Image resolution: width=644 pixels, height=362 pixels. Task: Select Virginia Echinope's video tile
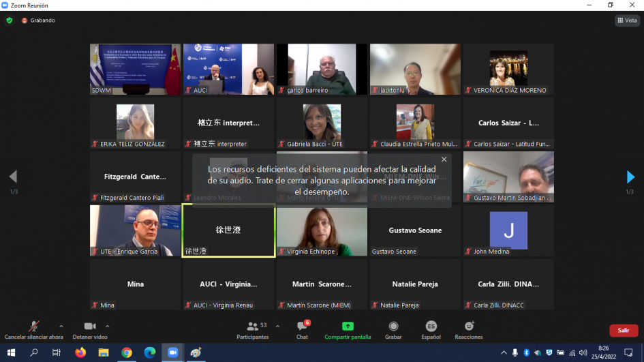click(x=322, y=230)
